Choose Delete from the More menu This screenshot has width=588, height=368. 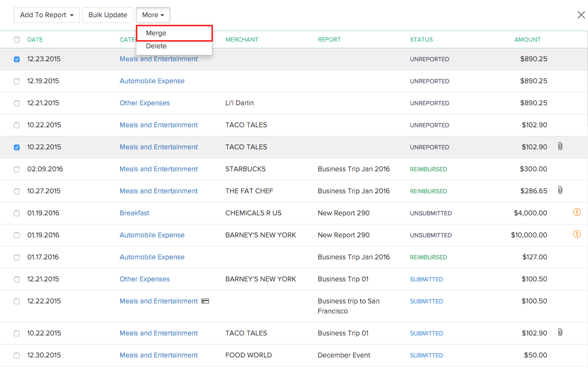click(155, 46)
